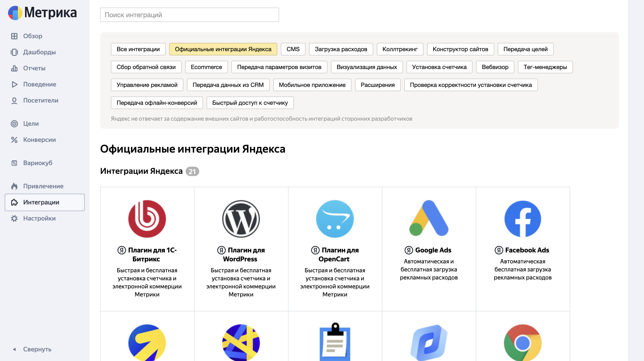This screenshot has width=644, height=361.
Task: Open Цели in the sidebar
Action: 31,124
